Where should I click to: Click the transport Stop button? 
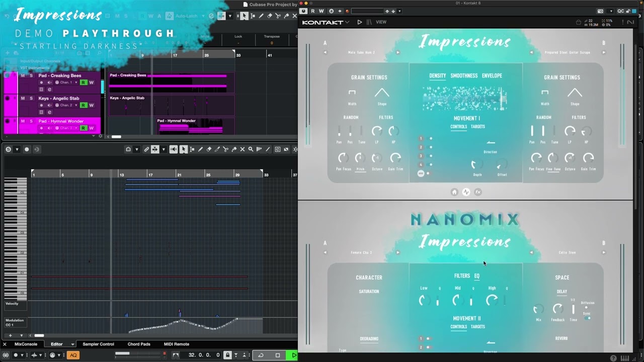pyautogui.click(x=277, y=355)
